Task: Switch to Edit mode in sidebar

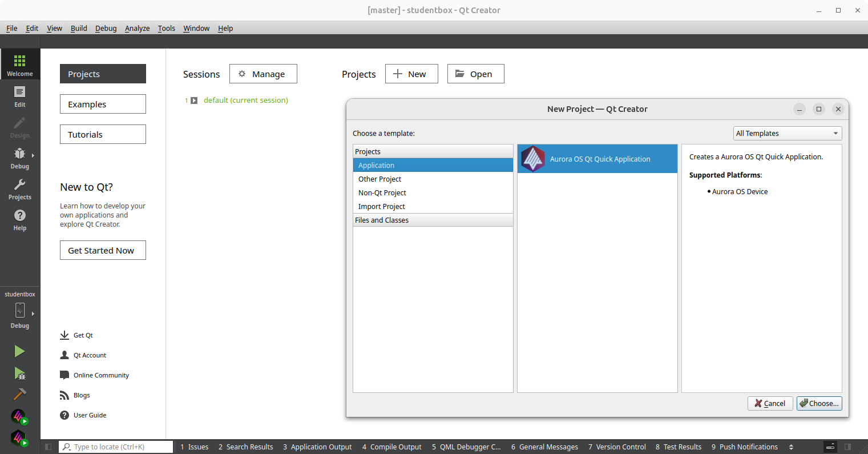Action: point(20,97)
